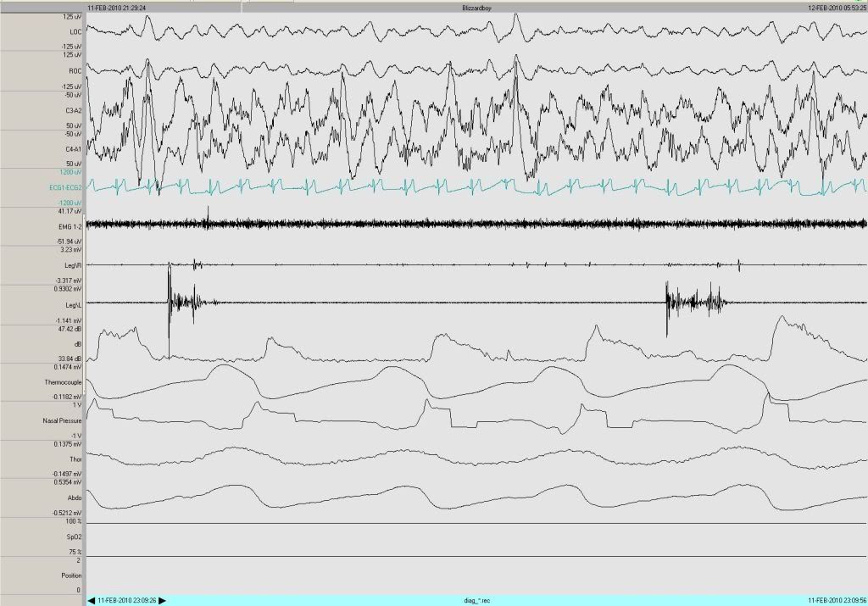Click the Abdo effort channel label
The image size is (868, 606).
74,498
